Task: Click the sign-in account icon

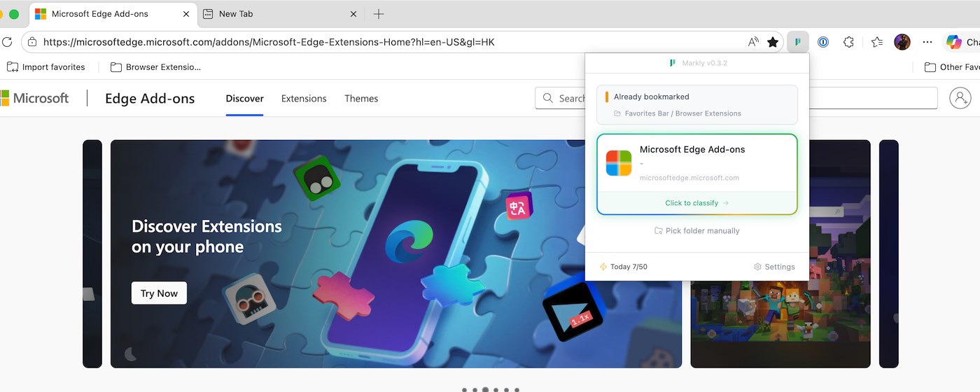Action: tap(960, 98)
